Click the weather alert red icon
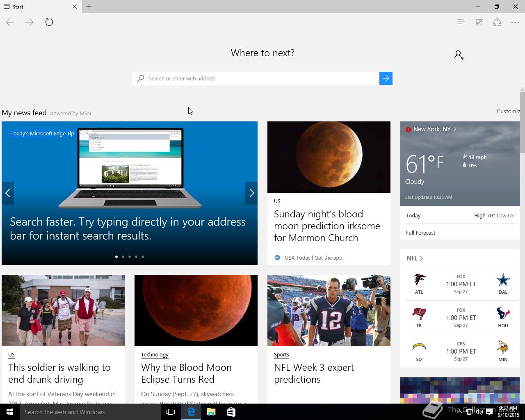 [408, 130]
